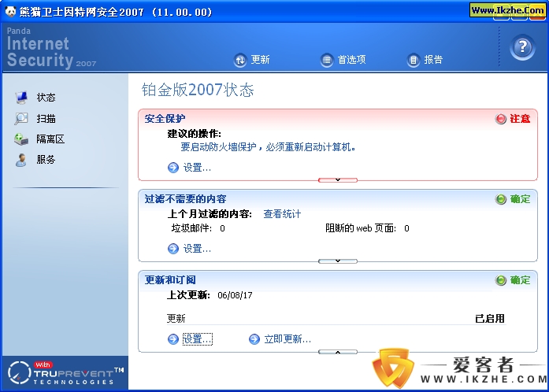Click the 上次更新 label

[x=189, y=295]
